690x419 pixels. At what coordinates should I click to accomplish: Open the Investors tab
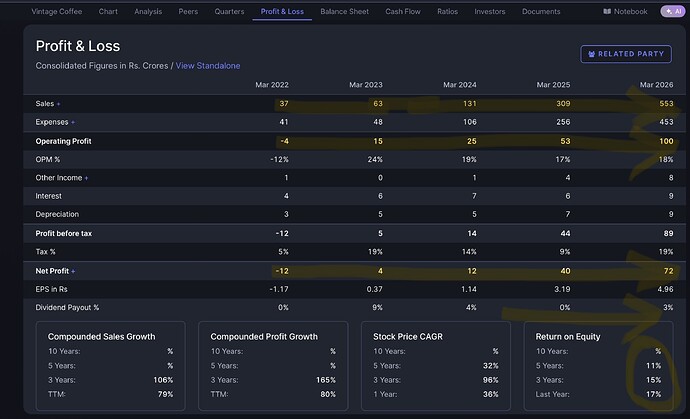(490, 11)
